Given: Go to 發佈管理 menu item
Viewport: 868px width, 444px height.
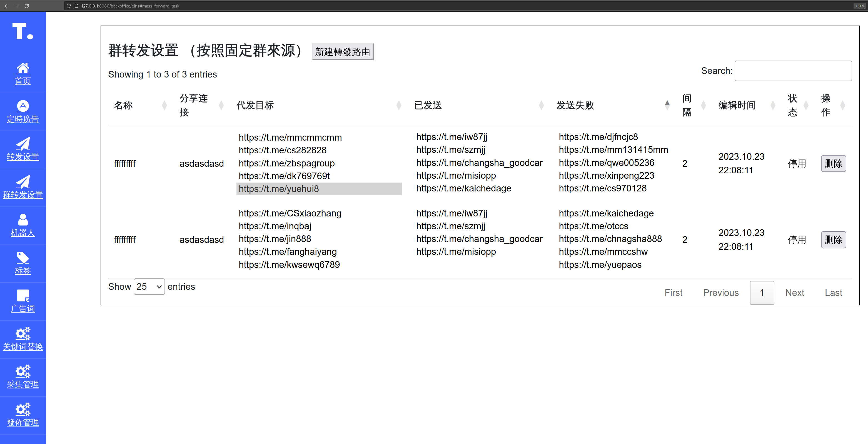Looking at the screenshot, I should tap(23, 422).
